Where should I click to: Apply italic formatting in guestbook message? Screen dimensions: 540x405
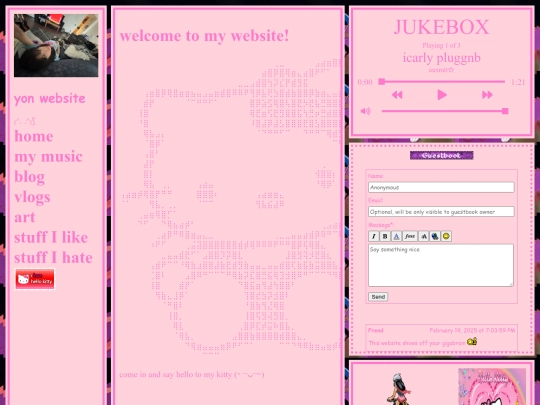[374, 236]
